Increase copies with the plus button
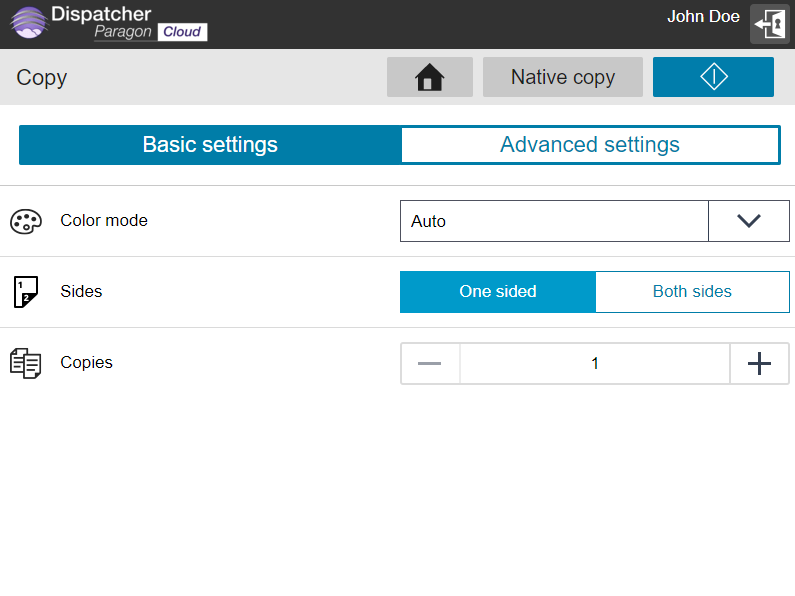This screenshot has height=596, width=795. 759,364
